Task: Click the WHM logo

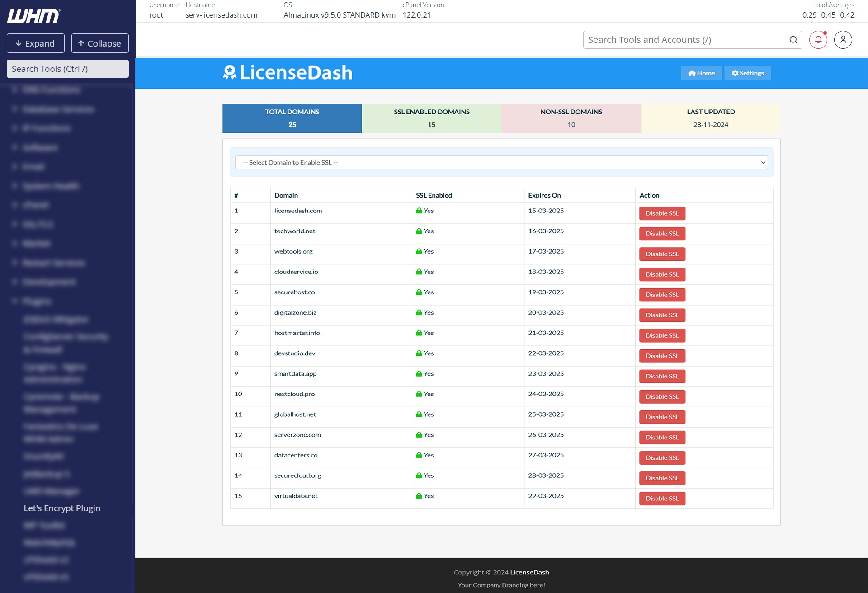Action: pyautogui.click(x=33, y=16)
